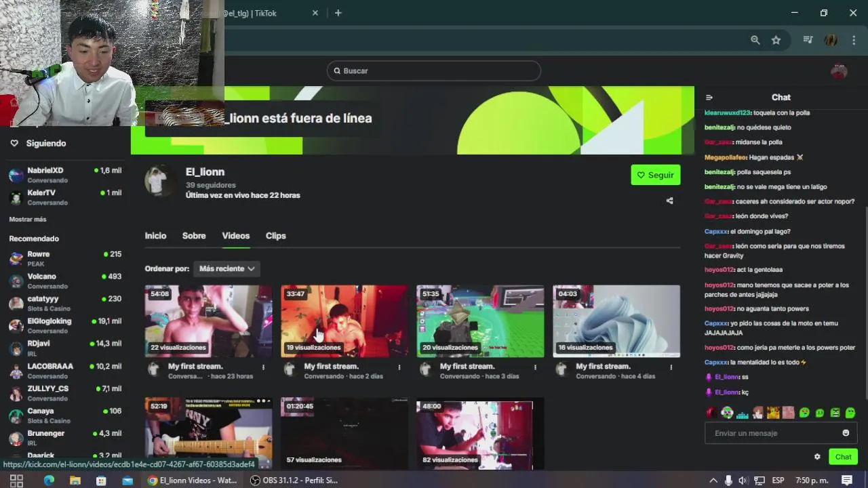Open File Explorer from the taskbar

[75, 481]
